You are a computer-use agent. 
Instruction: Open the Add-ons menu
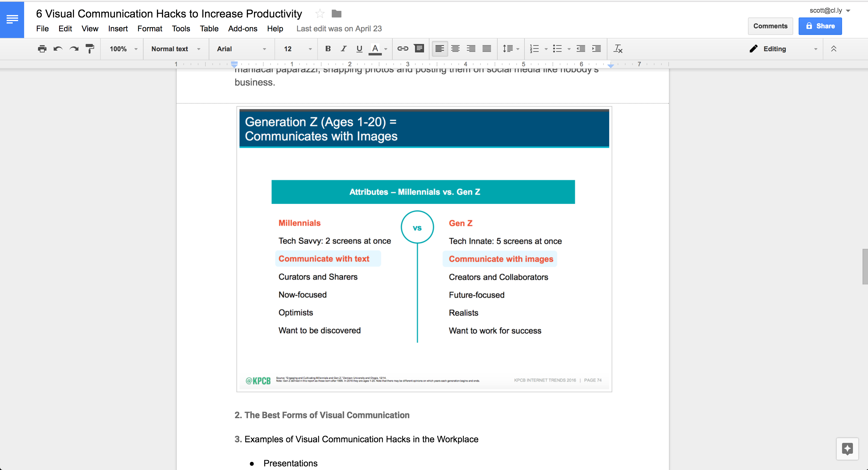pyautogui.click(x=242, y=29)
